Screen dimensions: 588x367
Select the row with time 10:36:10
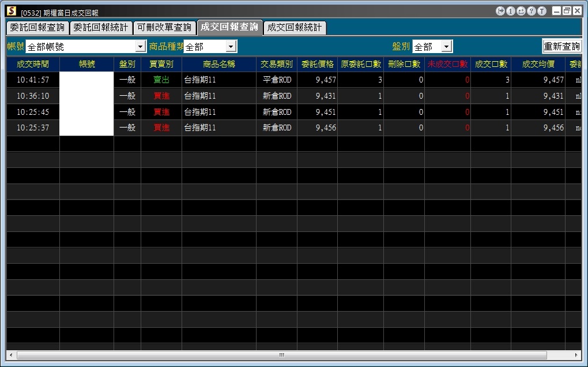293,96
